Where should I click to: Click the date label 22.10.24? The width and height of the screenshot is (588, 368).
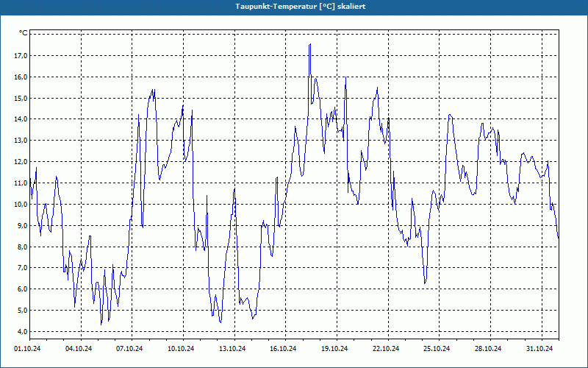(x=386, y=349)
